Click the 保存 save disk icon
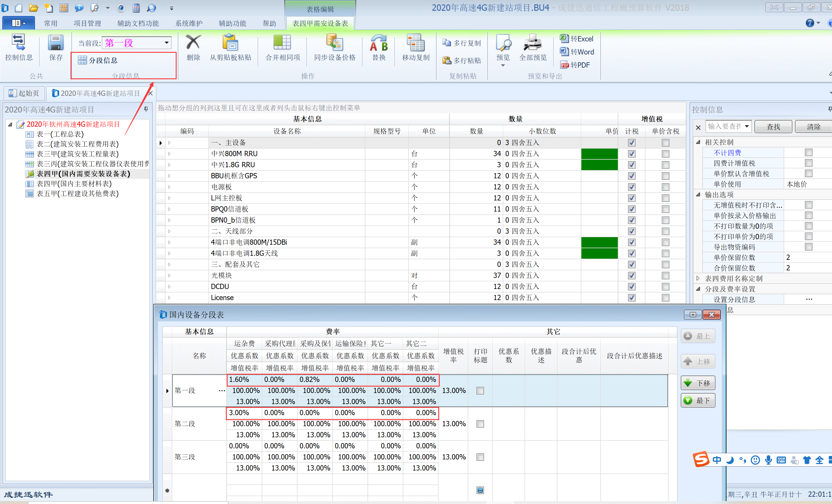The image size is (832, 504). point(56,43)
